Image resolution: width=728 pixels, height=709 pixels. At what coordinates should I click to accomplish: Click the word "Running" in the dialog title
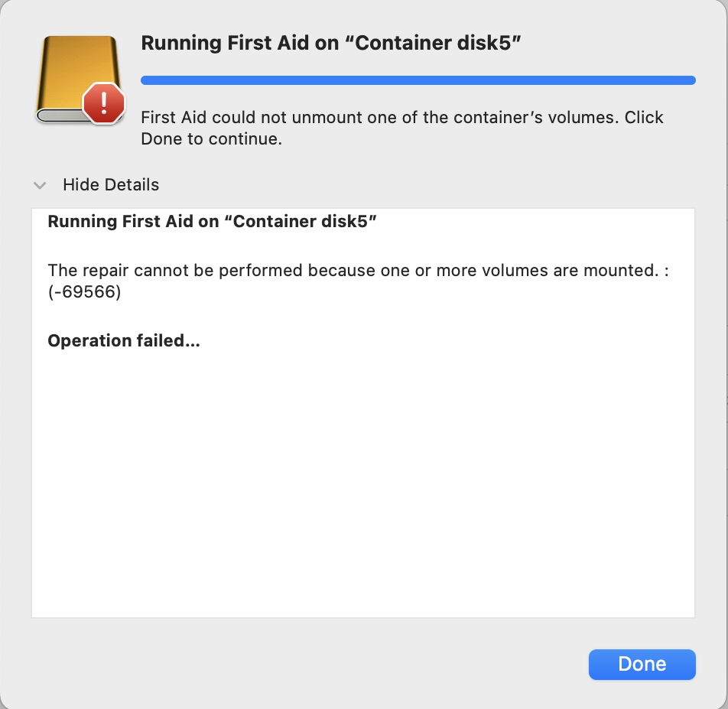(179, 44)
